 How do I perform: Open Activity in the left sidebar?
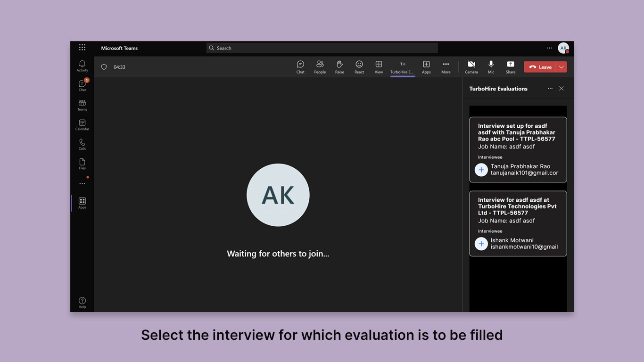[x=83, y=66]
